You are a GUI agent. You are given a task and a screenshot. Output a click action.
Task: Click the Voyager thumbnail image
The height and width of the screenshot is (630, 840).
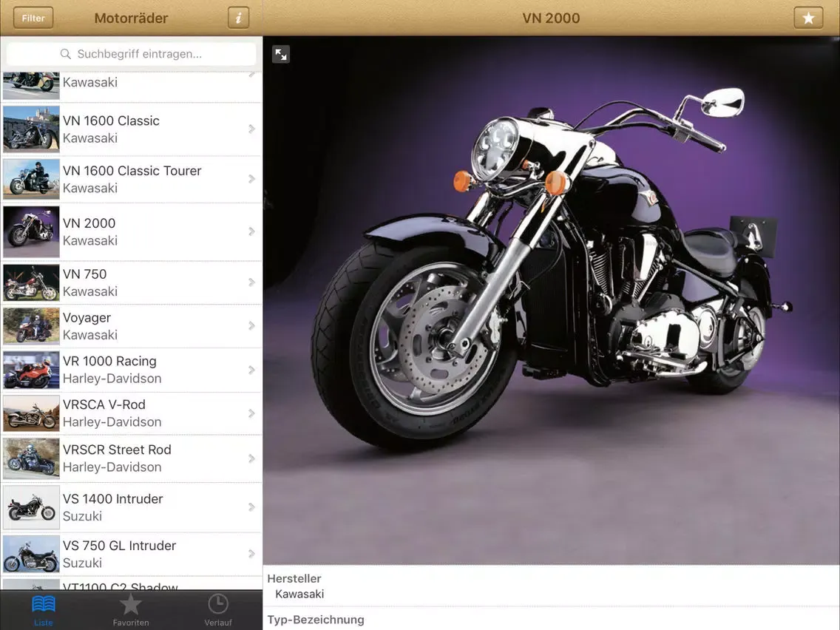pyautogui.click(x=31, y=325)
